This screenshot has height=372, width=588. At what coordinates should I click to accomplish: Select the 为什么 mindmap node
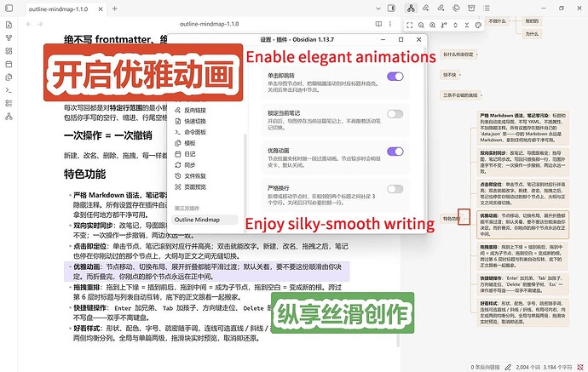[532, 34]
